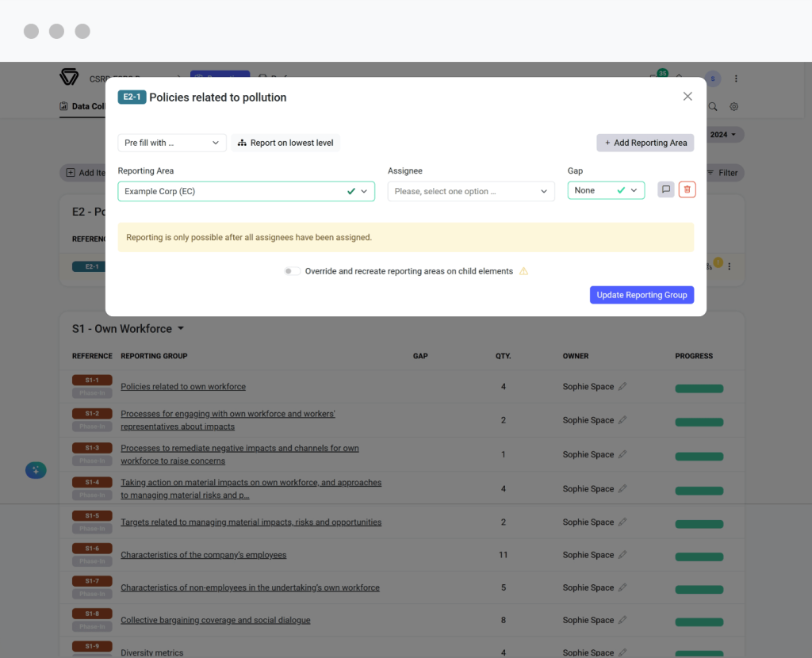Open Processes to remediate negative impacts link

point(239,454)
